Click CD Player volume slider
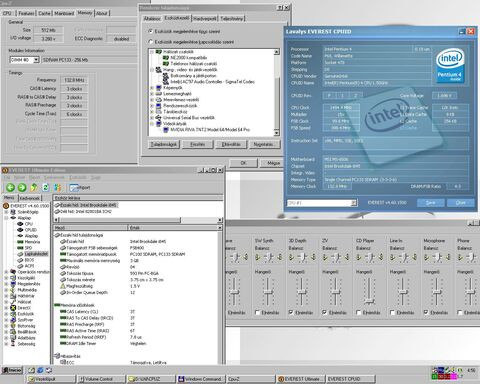This screenshot has width=480, height=384. click(x=369, y=301)
